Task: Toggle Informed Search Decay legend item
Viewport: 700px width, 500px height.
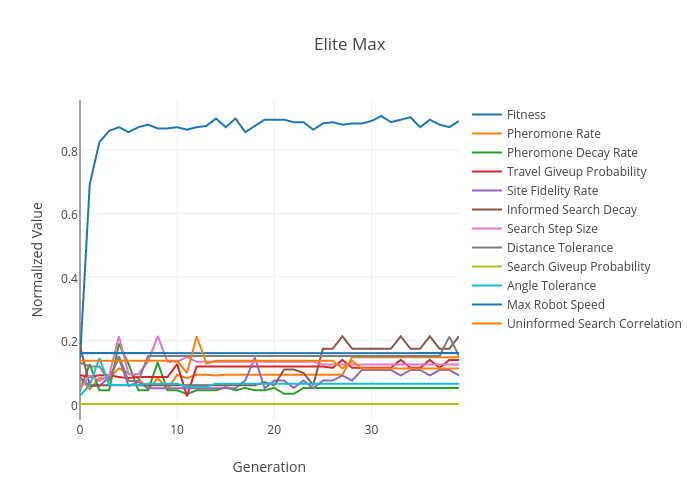Action: 571,210
